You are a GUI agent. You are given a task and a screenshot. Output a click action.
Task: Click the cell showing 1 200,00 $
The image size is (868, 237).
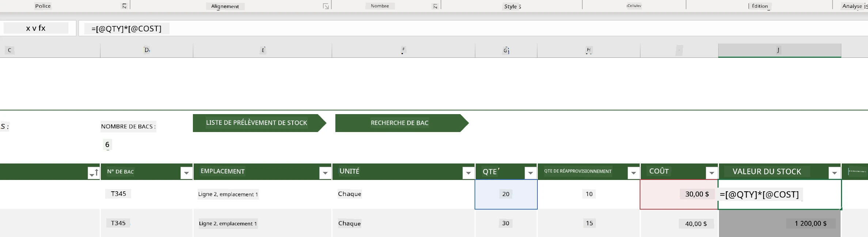tap(780, 223)
